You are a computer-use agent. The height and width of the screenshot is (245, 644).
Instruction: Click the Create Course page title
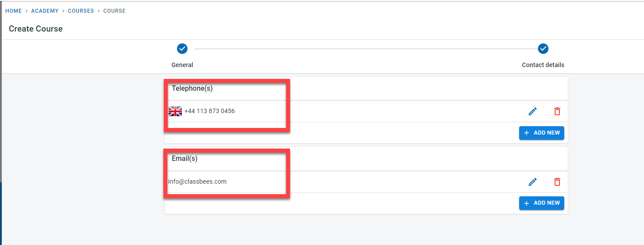tap(36, 29)
